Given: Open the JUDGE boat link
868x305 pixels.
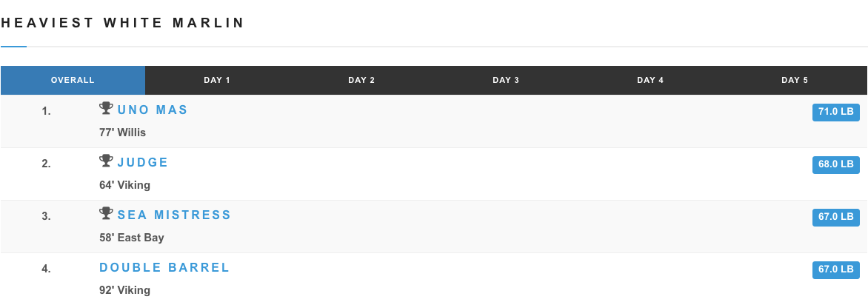Looking at the screenshot, I should tap(143, 162).
